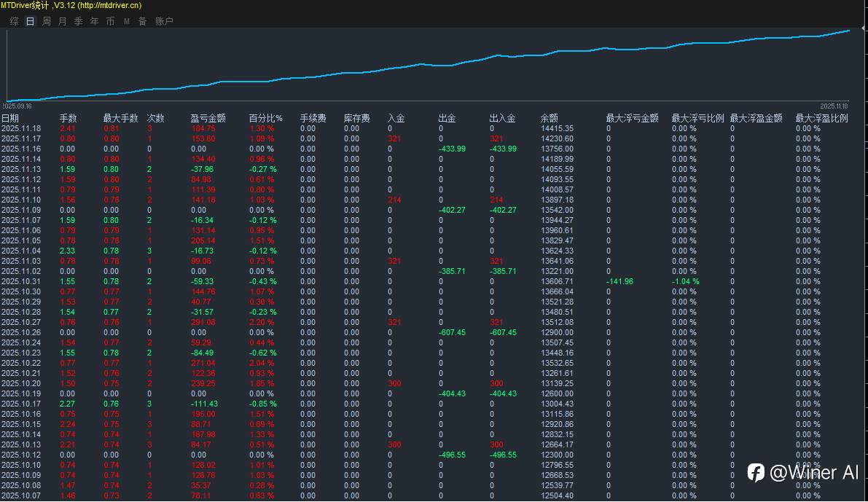Click the Facebook logo beside @Winer AI
Viewport: 868px width, 502px height.
pyautogui.click(x=756, y=473)
